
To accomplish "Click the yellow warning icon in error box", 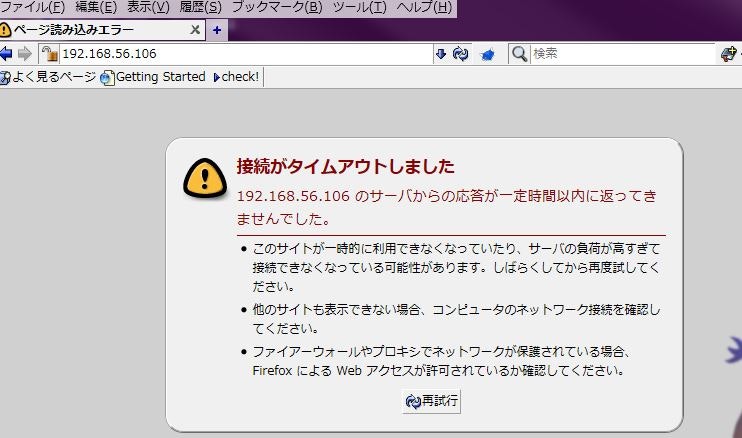I will pyautogui.click(x=205, y=178).
